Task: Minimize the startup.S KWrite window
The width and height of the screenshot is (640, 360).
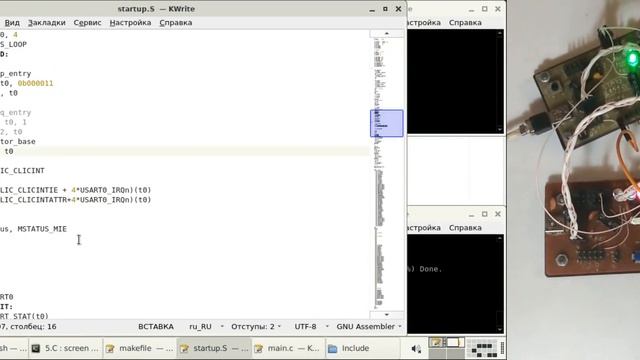Action: point(372,9)
